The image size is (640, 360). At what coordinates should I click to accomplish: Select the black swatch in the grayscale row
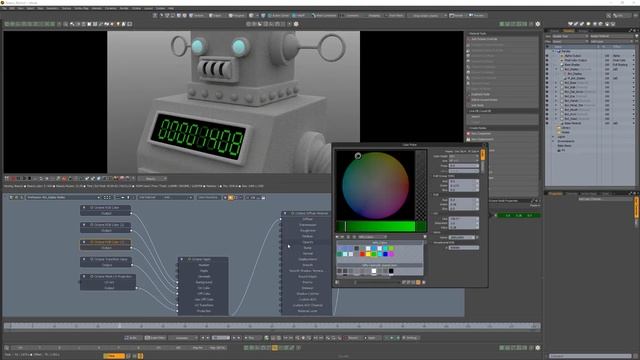click(x=391, y=271)
